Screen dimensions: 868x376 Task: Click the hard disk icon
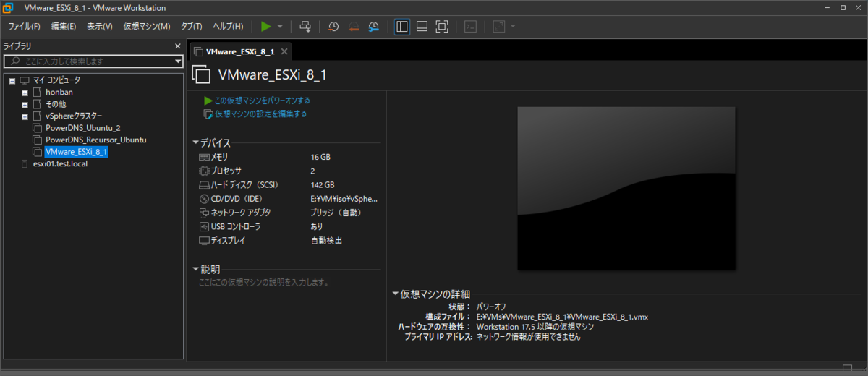click(204, 185)
